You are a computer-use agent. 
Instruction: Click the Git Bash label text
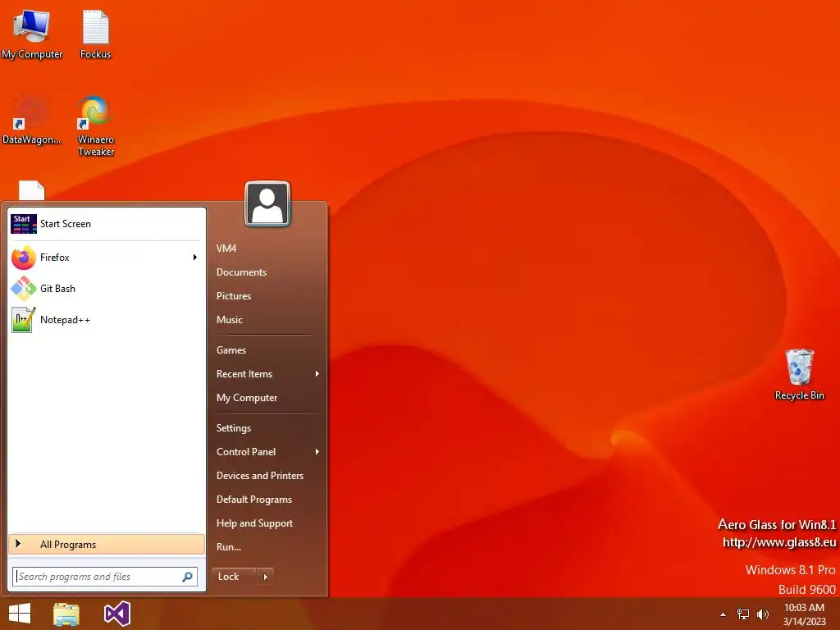tap(57, 289)
